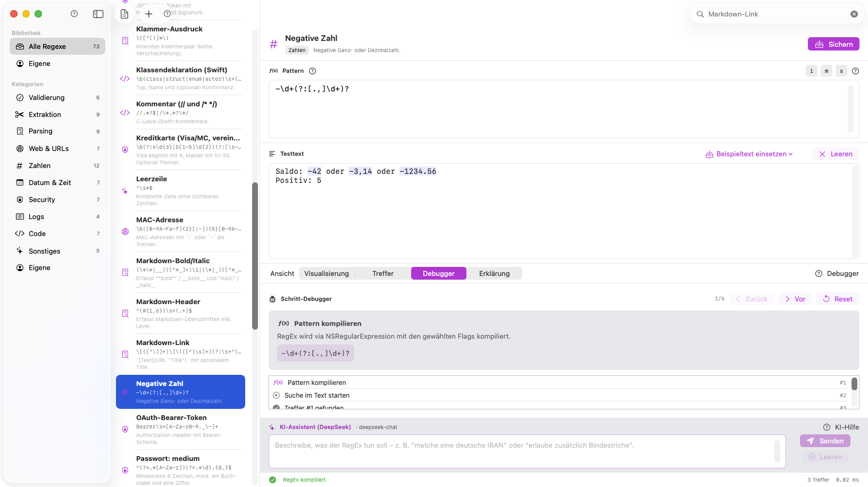Select Eigene under Bibliothek
868x487 pixels.
pos(57,64)
